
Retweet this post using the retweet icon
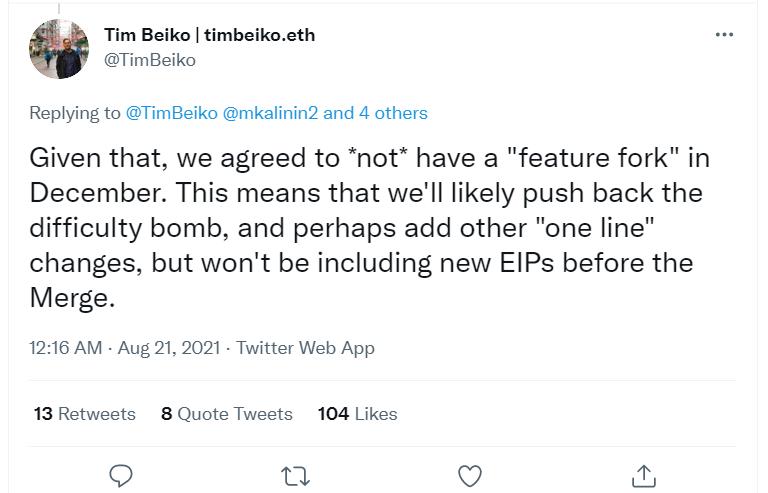point(295,476)
